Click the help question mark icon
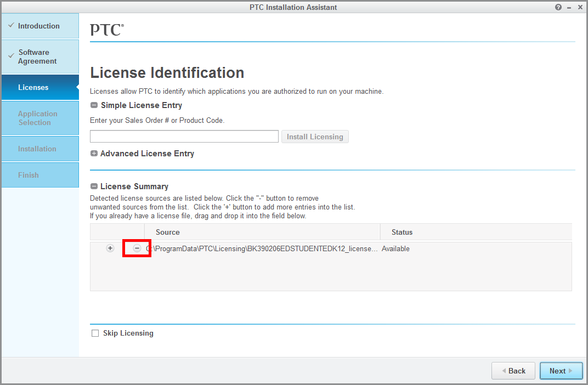The width and height of the screenshot is (588, 385). (x=558, y=7)
